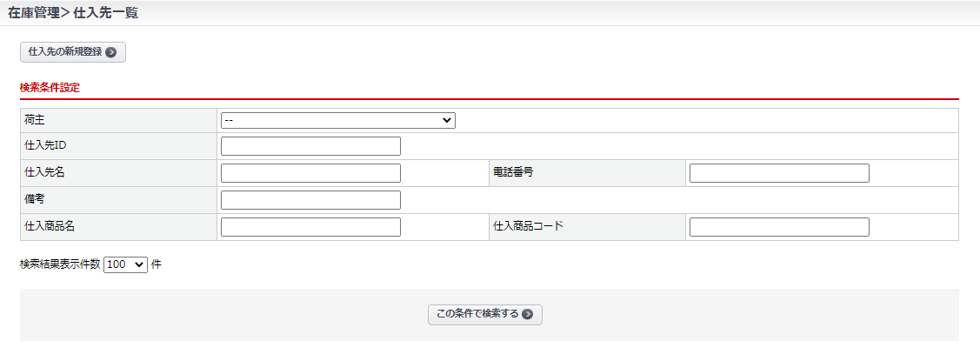Focus the 電話番号 input field
The image size is (980, 361).
[x=778, y=173]
